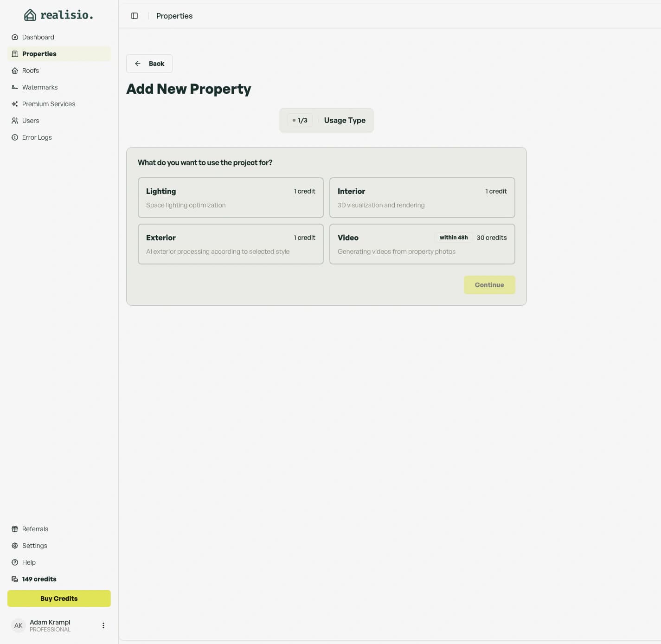Image resolution: width=661 pixels, height=644 pixels.
Task: Click the Error Logs alert icon
Action: 15,137
